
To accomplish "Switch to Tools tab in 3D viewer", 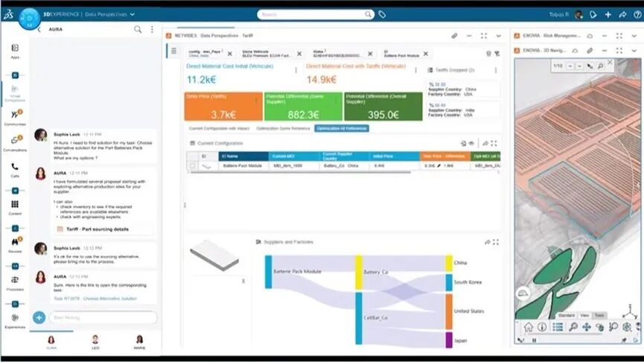I will pyautogui.click(x=599, y=315).
